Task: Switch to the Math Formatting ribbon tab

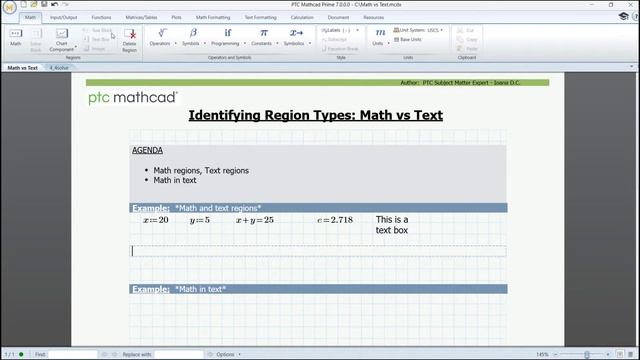Action: [x=213, y=18]
